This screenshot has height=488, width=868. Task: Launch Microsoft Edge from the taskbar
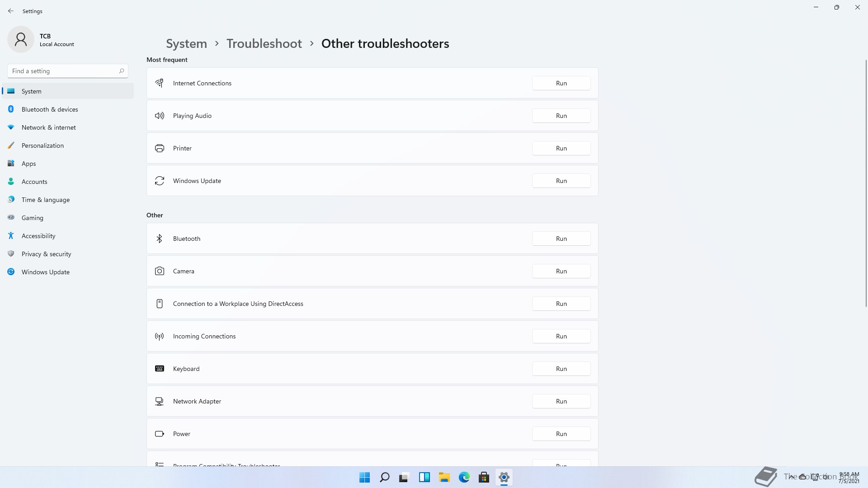pos(464,477)
